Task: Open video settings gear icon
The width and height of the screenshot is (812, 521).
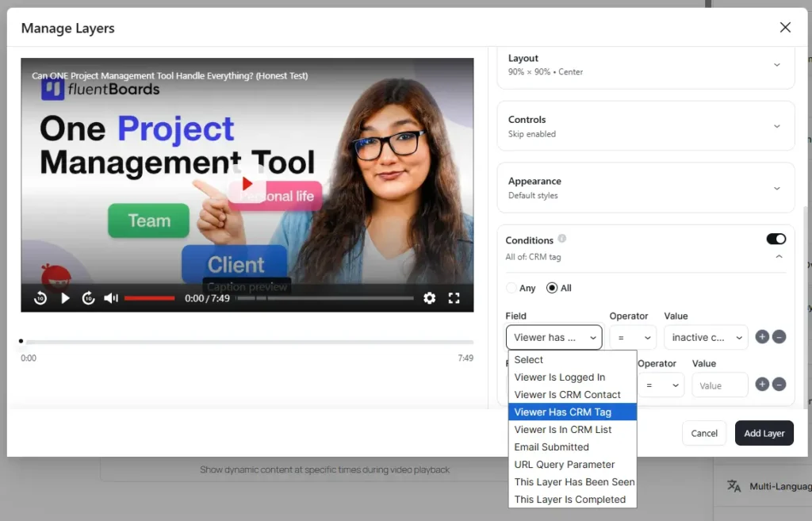Action: (429, 298)
